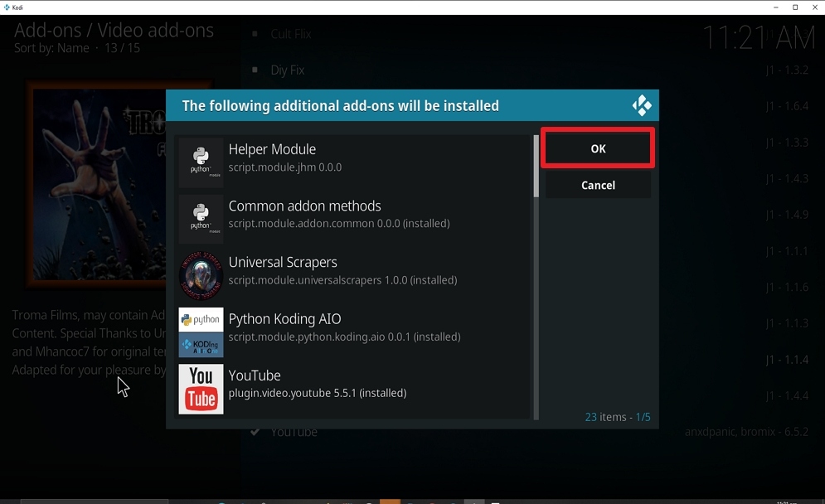Click the Diy Fix add-on in background list
825x504 pixels.
[x=287, y=70]
